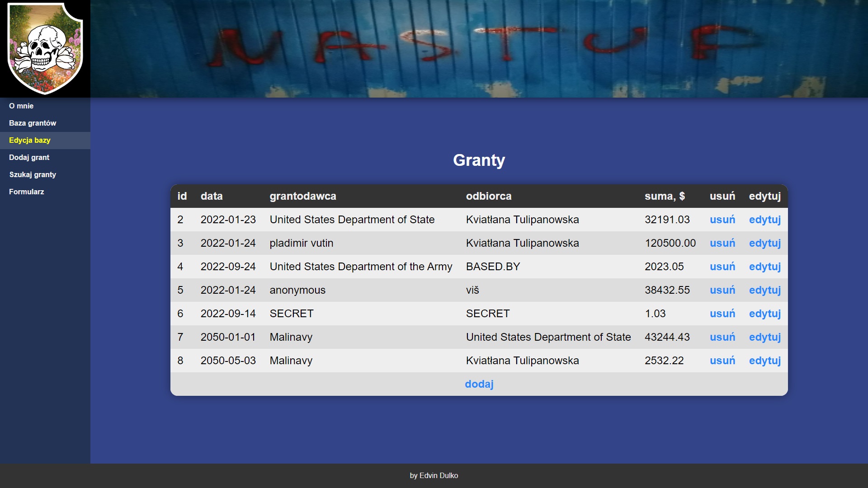Click the usuń column header

[722, 196]
